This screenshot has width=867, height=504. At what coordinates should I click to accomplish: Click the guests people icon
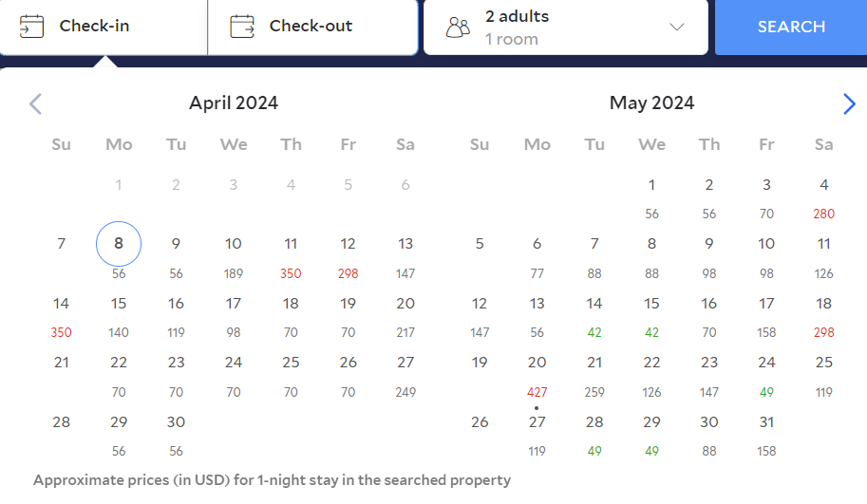(x=458, y=27)
